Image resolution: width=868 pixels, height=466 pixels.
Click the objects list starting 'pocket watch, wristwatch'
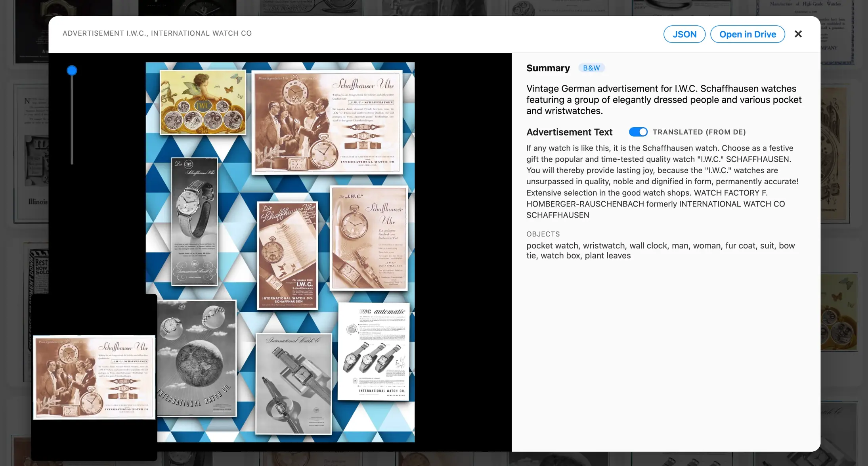[x=660, y=250]
